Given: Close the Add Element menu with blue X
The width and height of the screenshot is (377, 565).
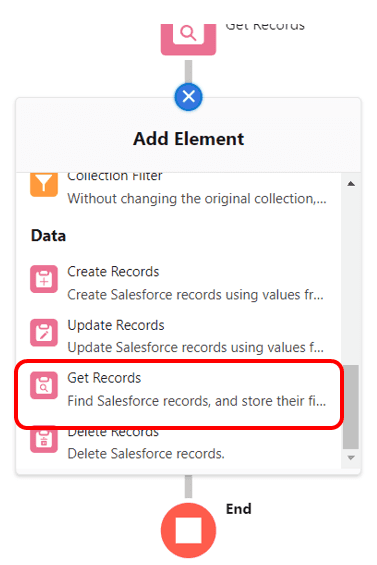Looking at the screenshot, I should (x=188, y=97).
